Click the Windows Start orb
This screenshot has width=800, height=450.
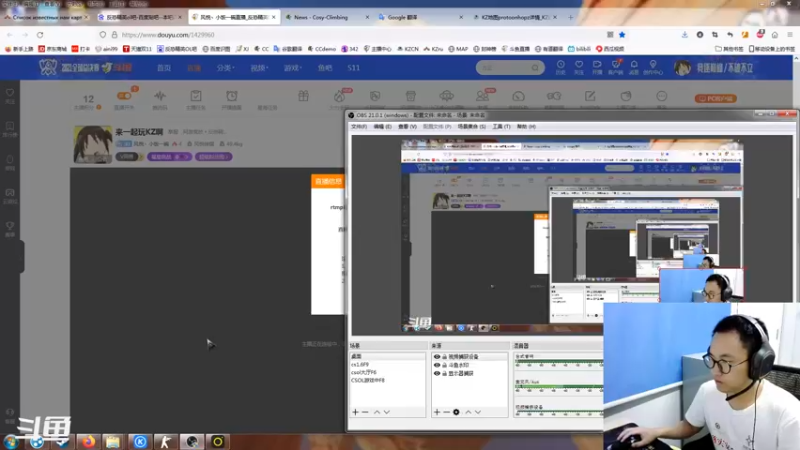(10, 442)
